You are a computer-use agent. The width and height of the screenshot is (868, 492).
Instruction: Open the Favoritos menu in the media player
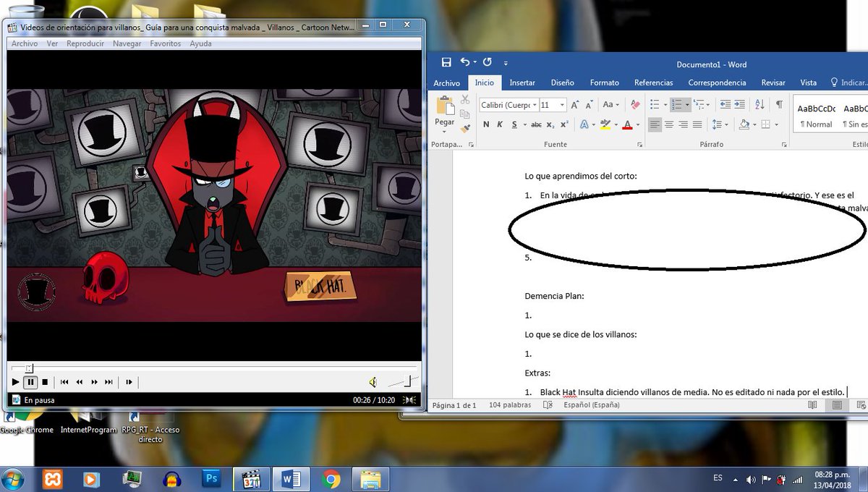click(166, 43)
